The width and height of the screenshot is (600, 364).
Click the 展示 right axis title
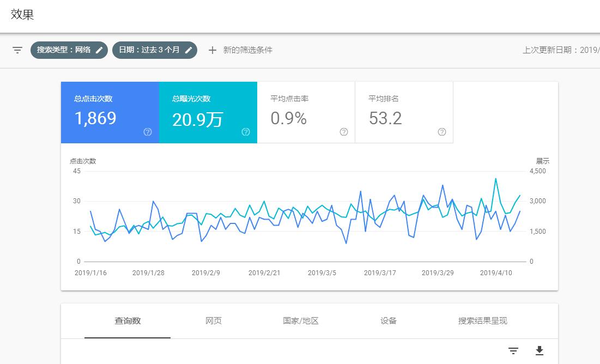pyautogui.click(x=543, y=161)
